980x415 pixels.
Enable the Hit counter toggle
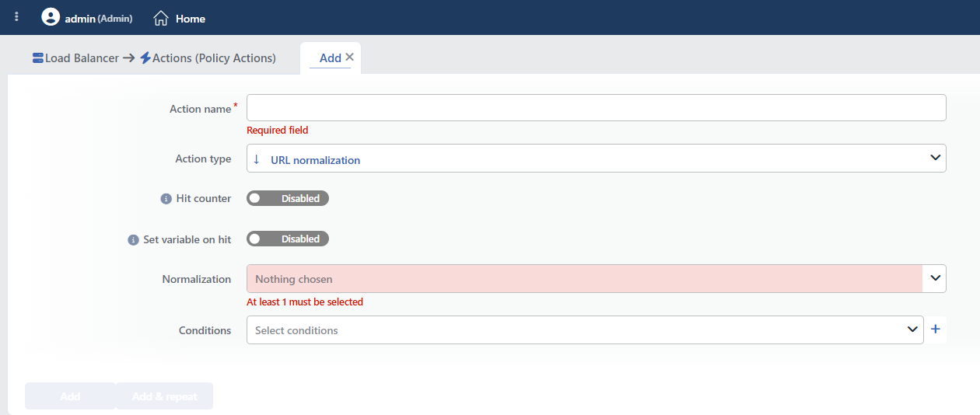(288, 198)
